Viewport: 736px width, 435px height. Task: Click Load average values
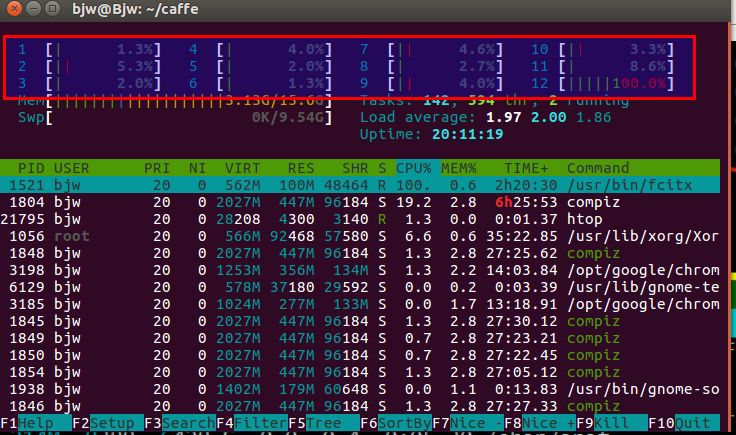548,117
